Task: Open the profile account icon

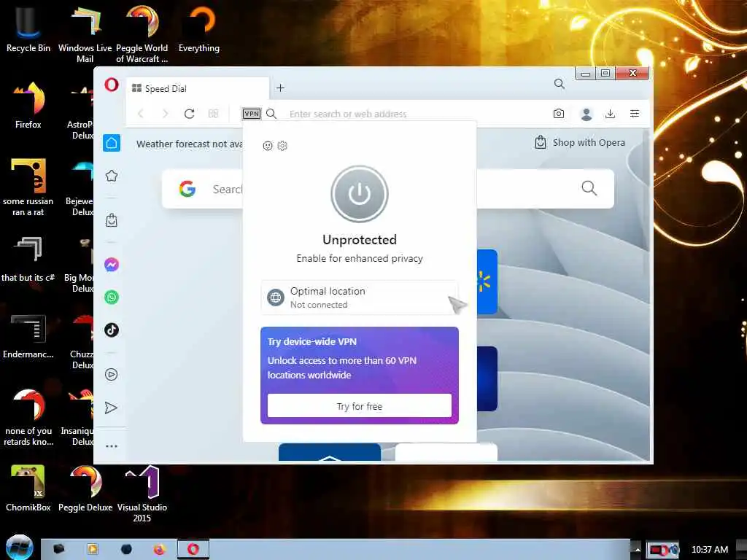Action: 587,114
